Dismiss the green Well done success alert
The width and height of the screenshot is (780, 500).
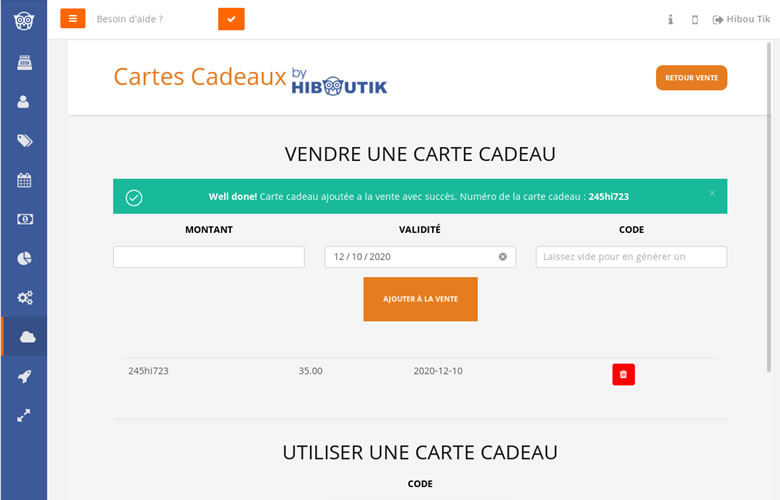click(712, 193)
